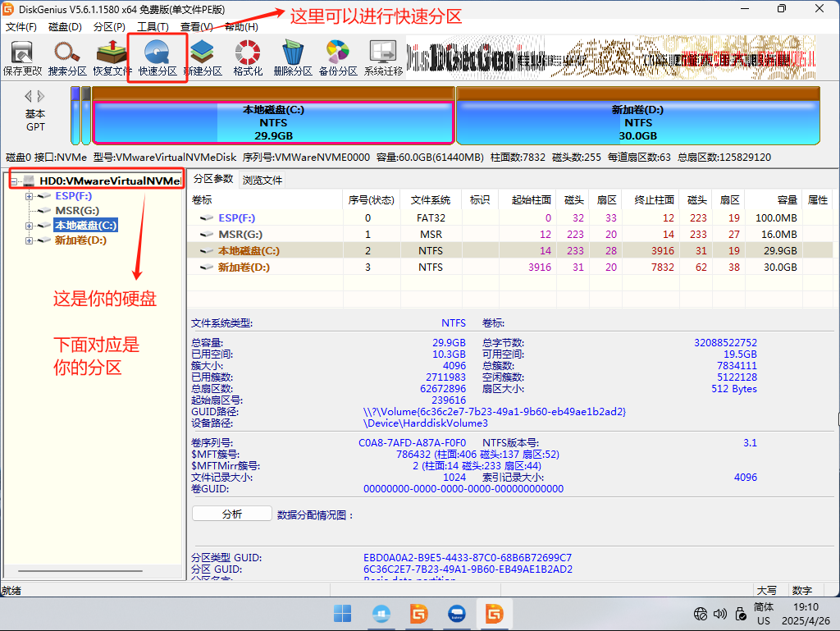Click the Delete Partition (删除分区) icon
This screenshot has height=631, width=840.
click(x=293, y=58)
